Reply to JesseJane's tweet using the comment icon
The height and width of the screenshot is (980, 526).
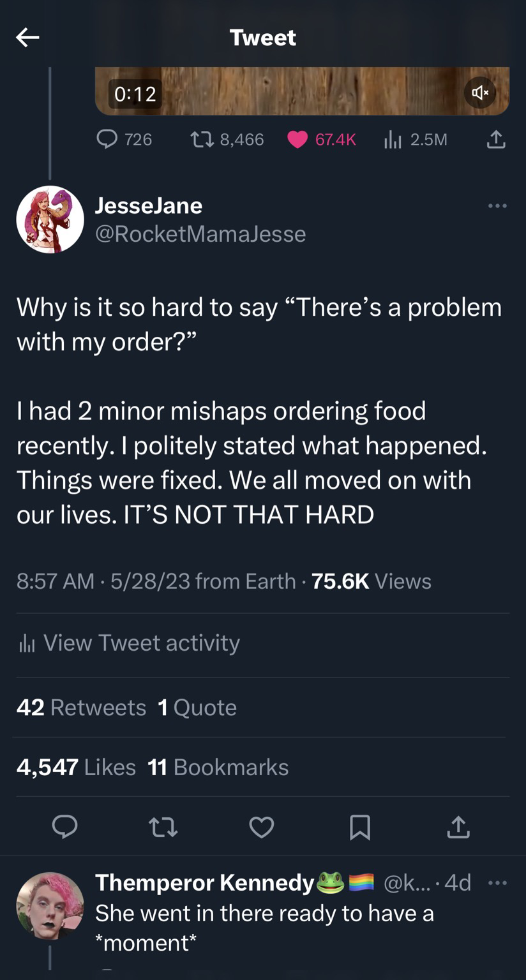coord(65,827)
